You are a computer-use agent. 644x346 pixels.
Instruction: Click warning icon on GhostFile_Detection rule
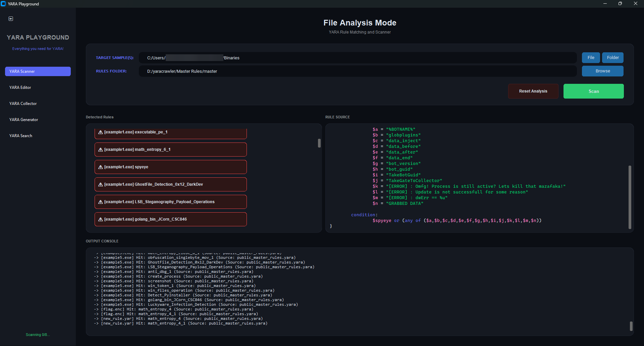(x=100, y=184)
